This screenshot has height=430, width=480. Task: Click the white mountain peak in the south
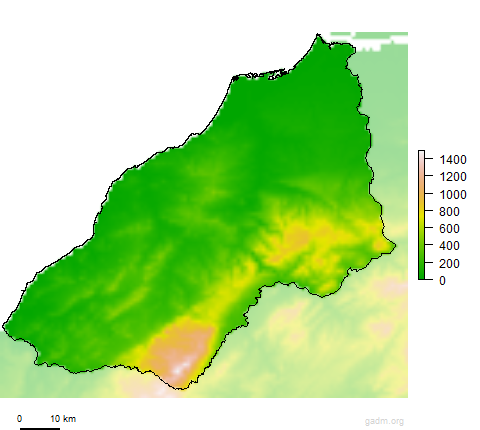click(x=179, y=368)
